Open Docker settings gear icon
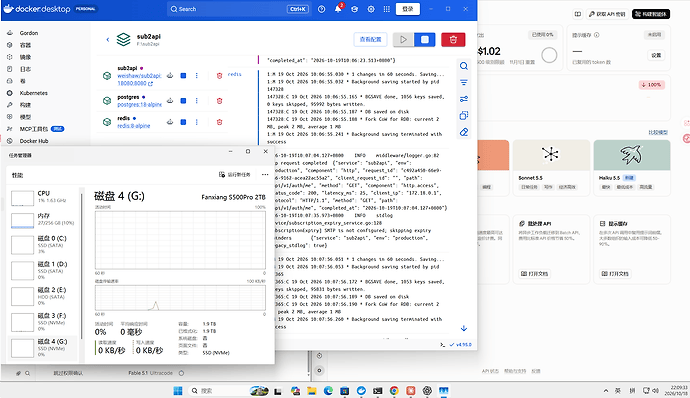This screenshot has height=398, width=690. point(371,9)
